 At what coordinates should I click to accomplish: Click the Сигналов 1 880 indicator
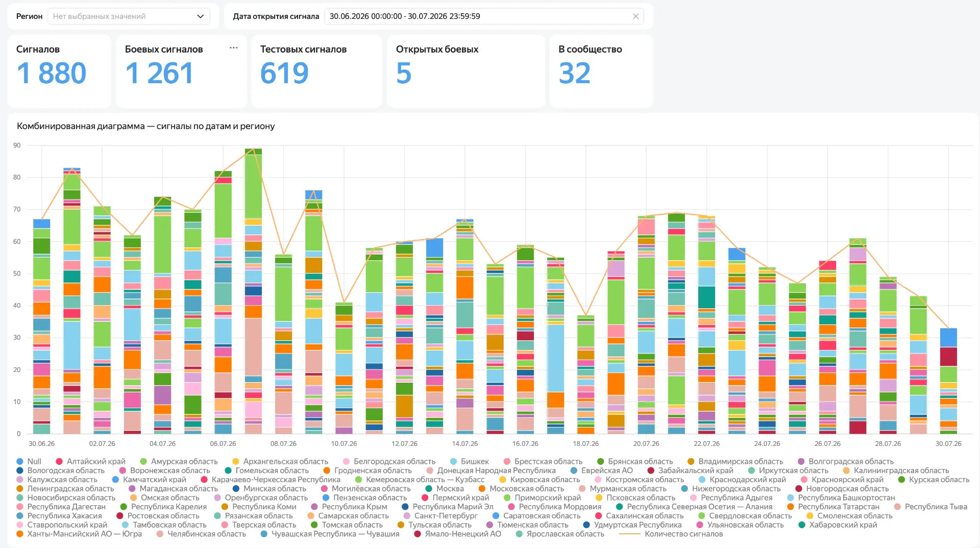pos(59,71)
